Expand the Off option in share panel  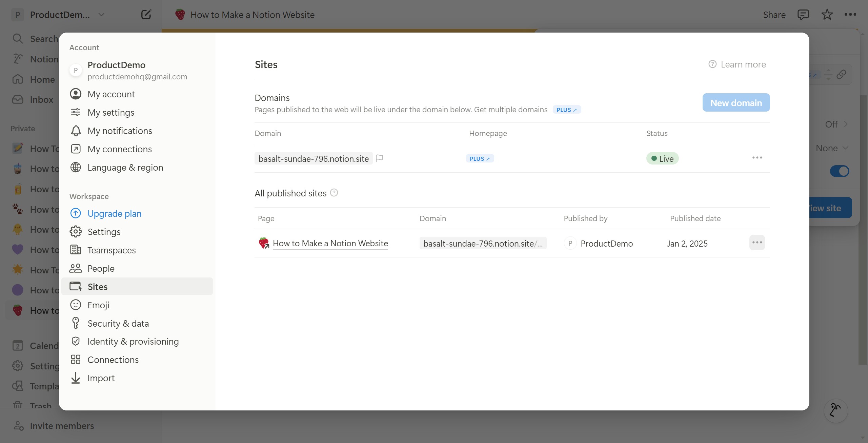point(836,124)
